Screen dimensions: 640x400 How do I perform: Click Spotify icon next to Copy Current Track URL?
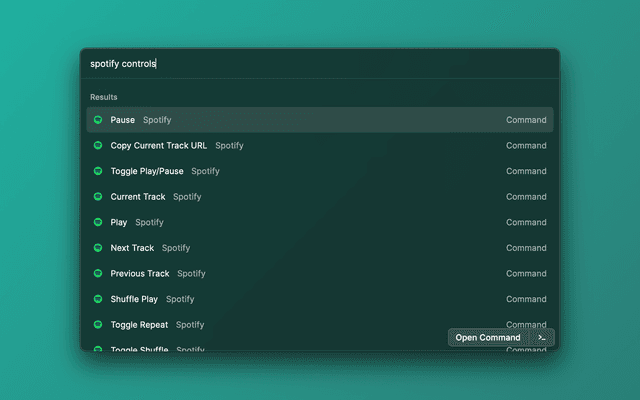98,146
